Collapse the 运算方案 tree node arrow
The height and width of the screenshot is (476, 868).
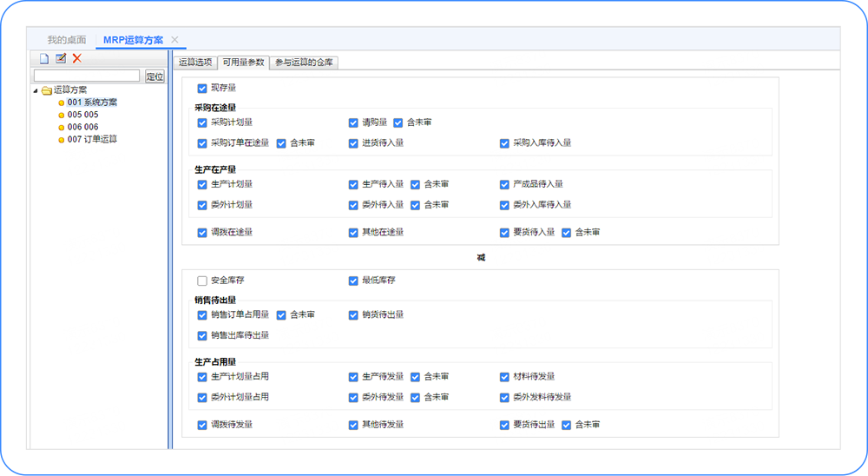[36, 89]
